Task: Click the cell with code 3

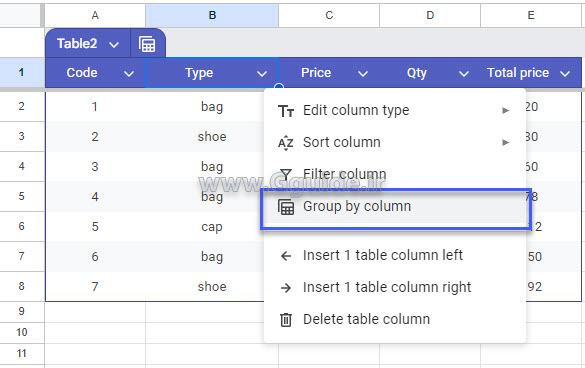Action: 95,166
